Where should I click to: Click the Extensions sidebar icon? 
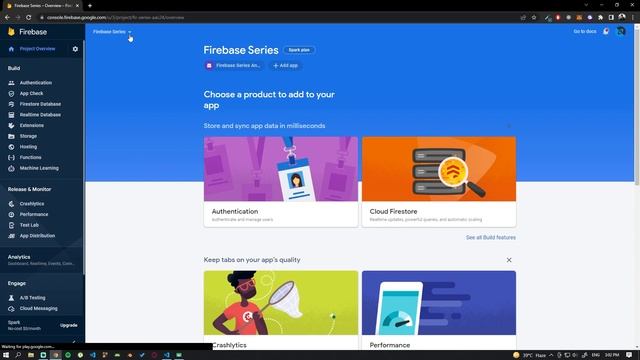(x=11, y=125)
